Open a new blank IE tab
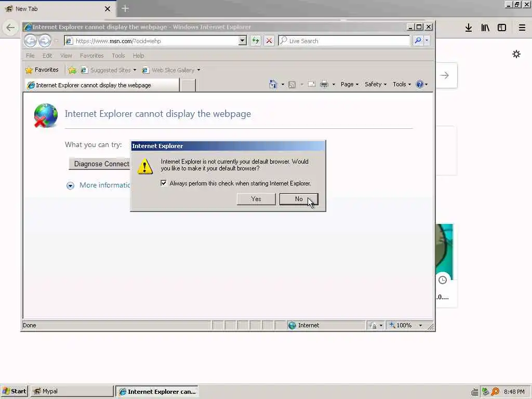 click(188, 86)
